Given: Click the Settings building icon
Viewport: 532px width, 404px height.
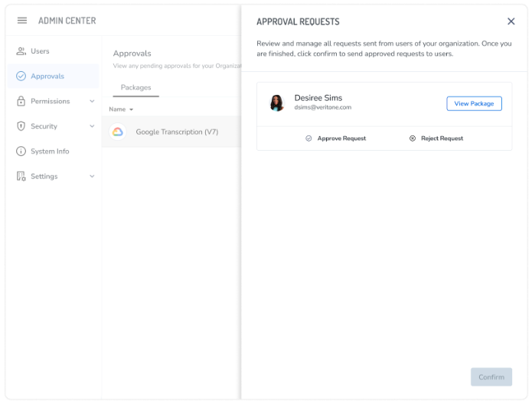Looking at the screenshot, I should [21, 176].
